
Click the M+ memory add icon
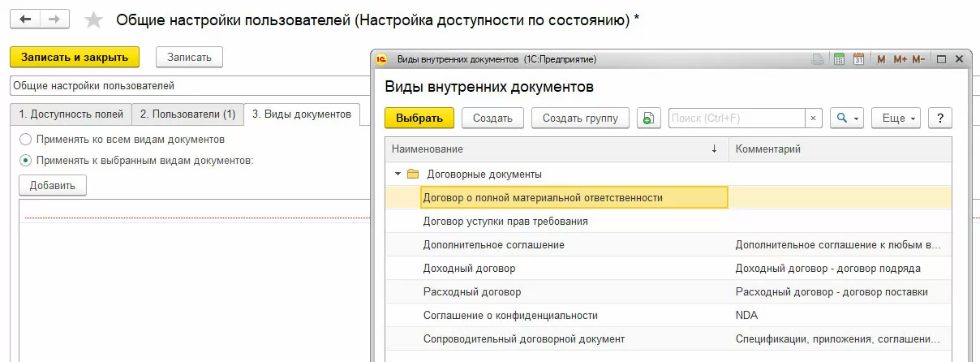tap(900, 59)
